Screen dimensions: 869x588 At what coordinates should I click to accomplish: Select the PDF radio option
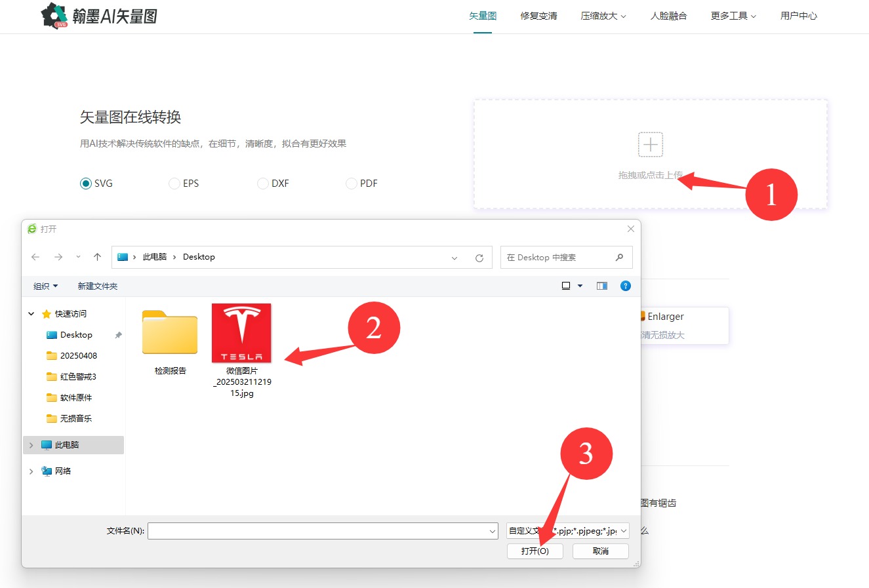(352, 184)
